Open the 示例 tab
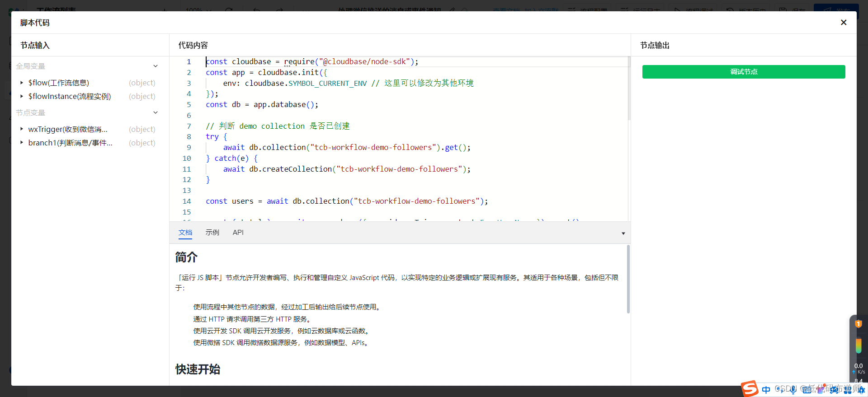Viewport: 868px width, 397px height. (x=212, y=233)
